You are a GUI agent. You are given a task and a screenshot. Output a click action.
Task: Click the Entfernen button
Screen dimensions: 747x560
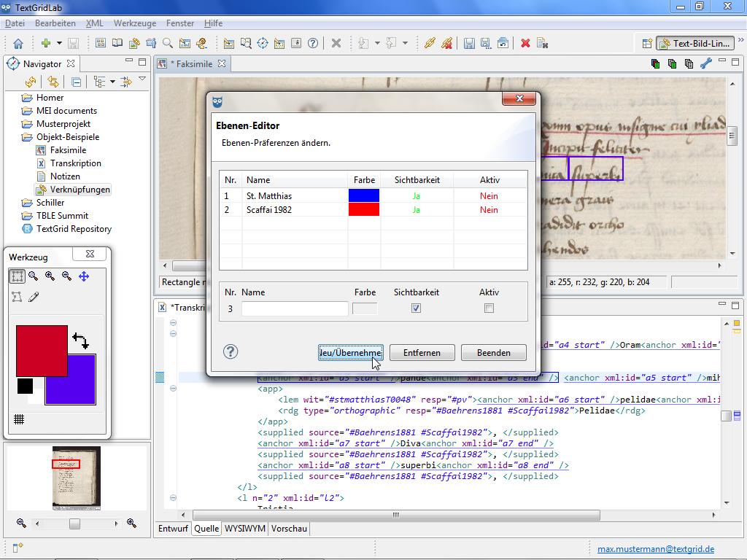click(422, 353)
